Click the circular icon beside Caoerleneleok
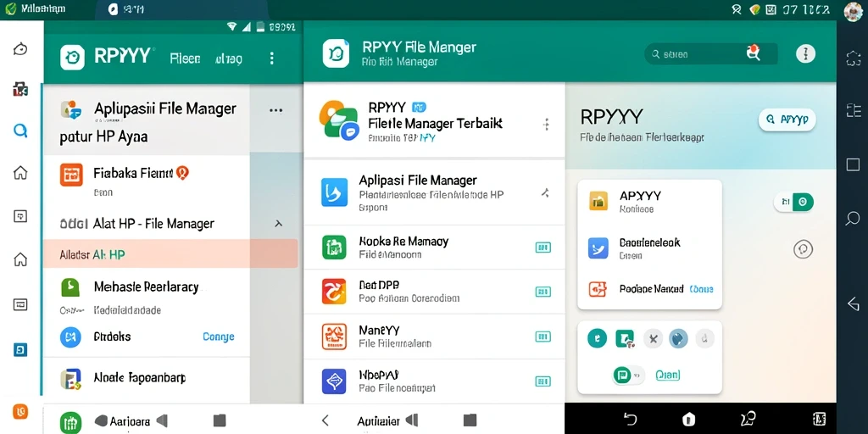Image resolution: width=868 pixels, height=434 pixels. click(803, 249)
